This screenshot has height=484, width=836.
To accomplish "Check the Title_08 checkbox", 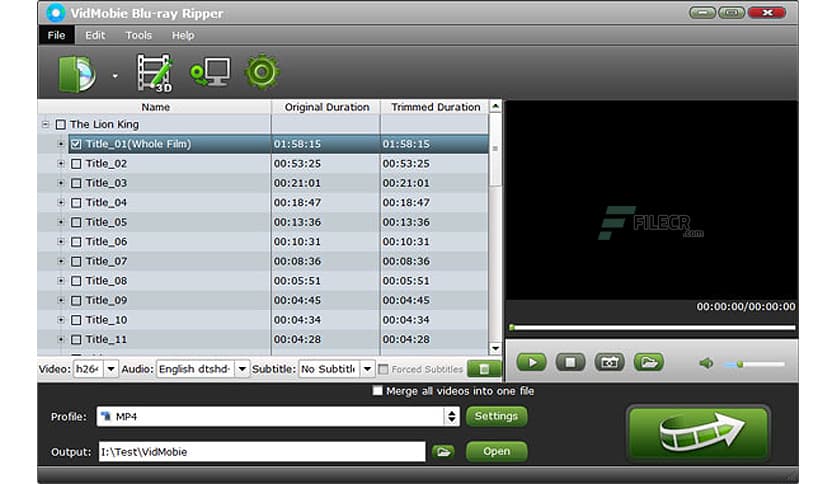I will coord(76,281).
